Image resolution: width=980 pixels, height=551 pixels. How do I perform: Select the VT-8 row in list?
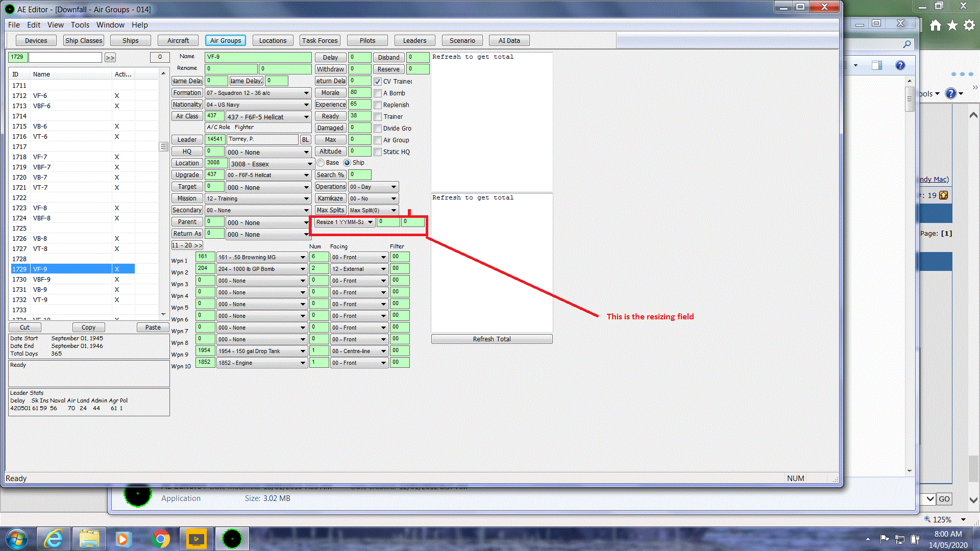pyautogui.click(x=73, y=249)
